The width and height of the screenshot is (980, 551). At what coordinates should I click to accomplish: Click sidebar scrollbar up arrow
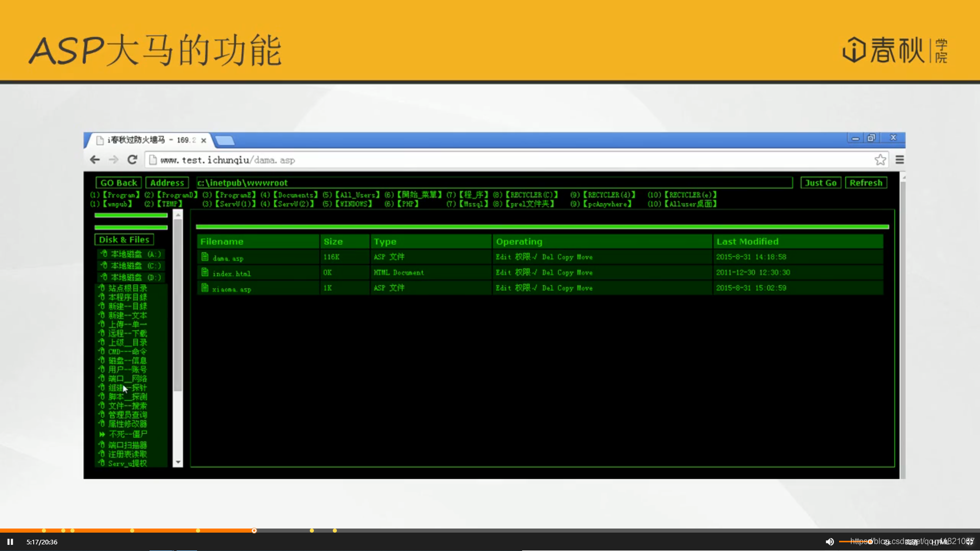click(178, 215)
